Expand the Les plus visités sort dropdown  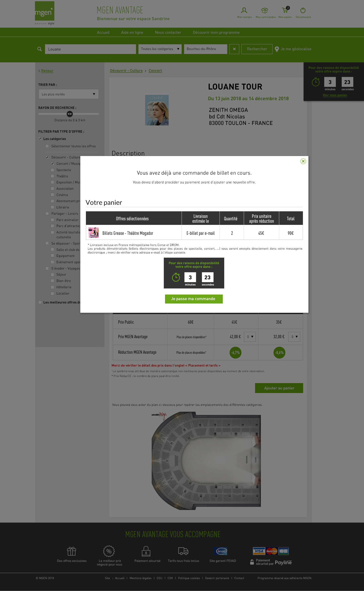point(68,94)
